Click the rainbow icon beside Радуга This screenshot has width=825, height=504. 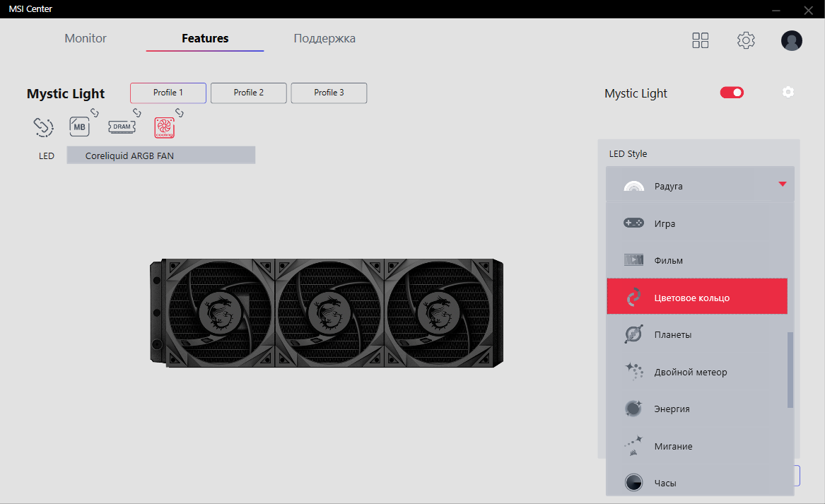click(x=633, y=186)
